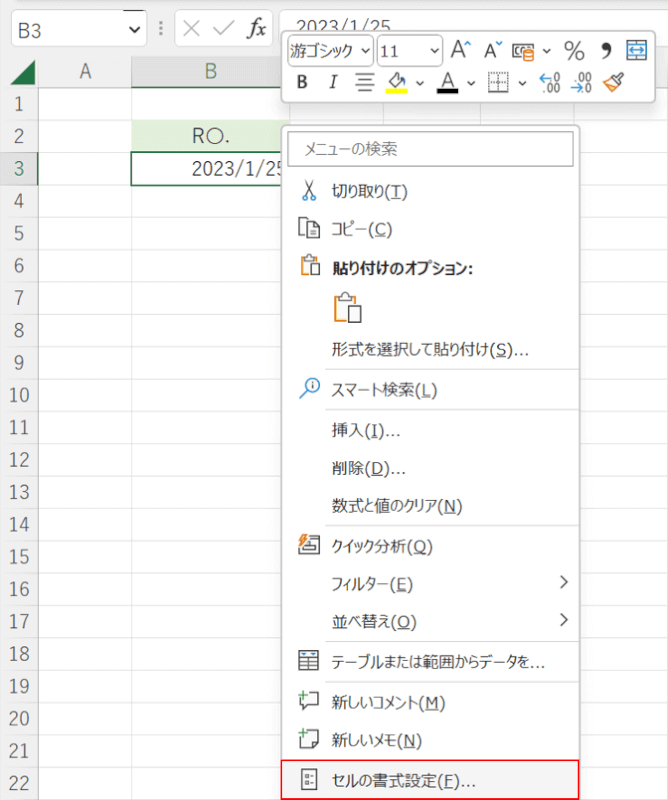The image size is (668, 800).
Task: Open the font name dropdown
Action: point(365,50)
